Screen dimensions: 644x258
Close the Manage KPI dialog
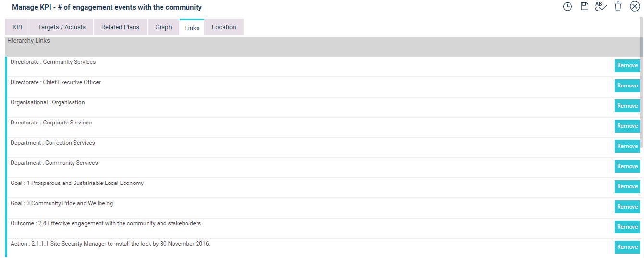tap(634, 7)
